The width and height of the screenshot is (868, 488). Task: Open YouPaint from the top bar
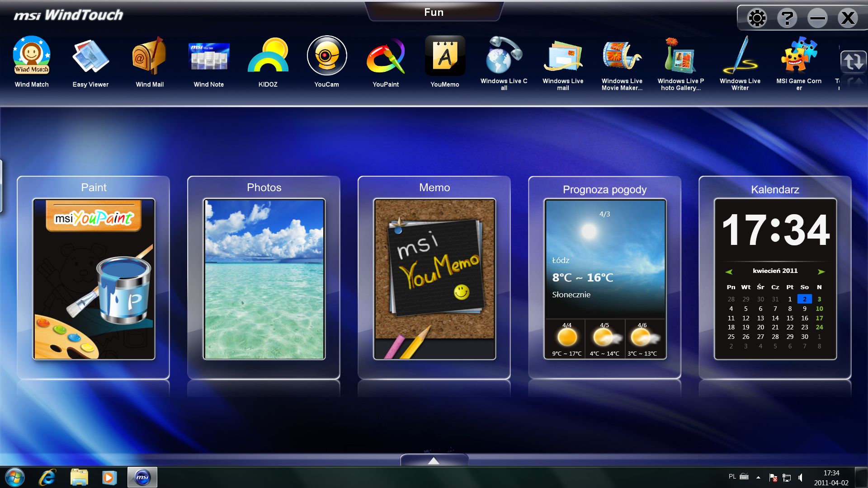[x=386, y=56]
